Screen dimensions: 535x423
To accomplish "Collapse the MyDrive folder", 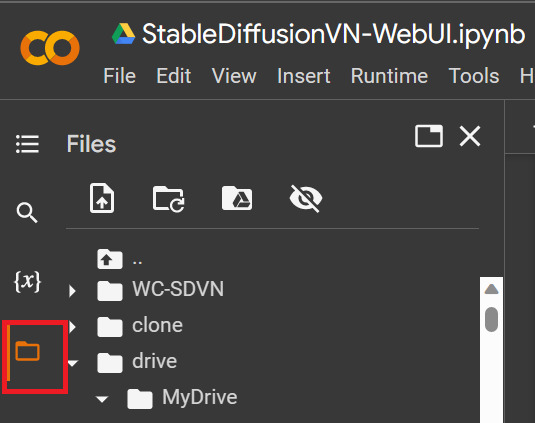I will coord(102,398).
